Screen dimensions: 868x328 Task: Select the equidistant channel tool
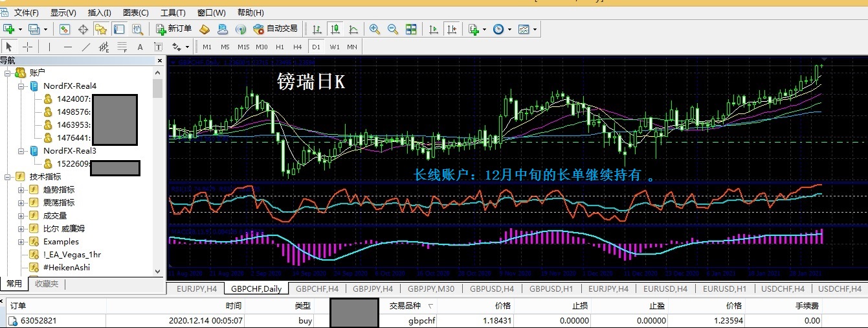click(x=104, y=47)
